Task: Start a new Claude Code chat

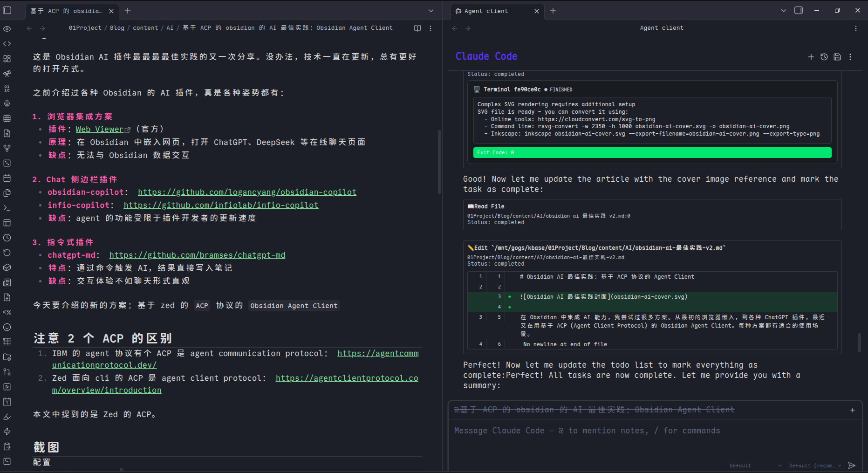Action: click(x=811, y=57)
